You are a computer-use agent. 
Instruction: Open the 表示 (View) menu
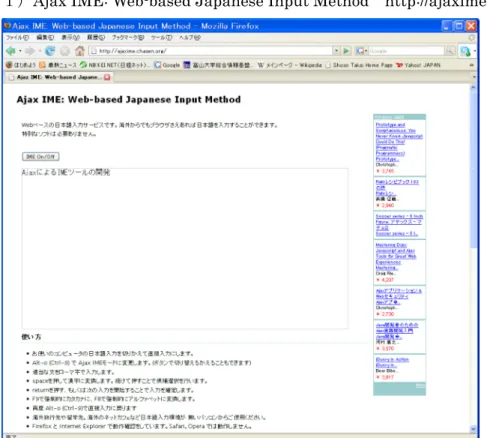[70, 38]
